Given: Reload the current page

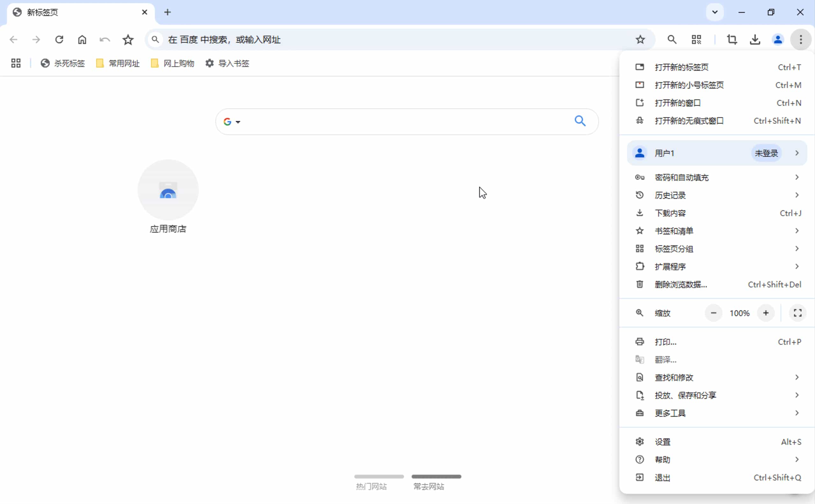Looking at the screenshot, I should [59, 39].
